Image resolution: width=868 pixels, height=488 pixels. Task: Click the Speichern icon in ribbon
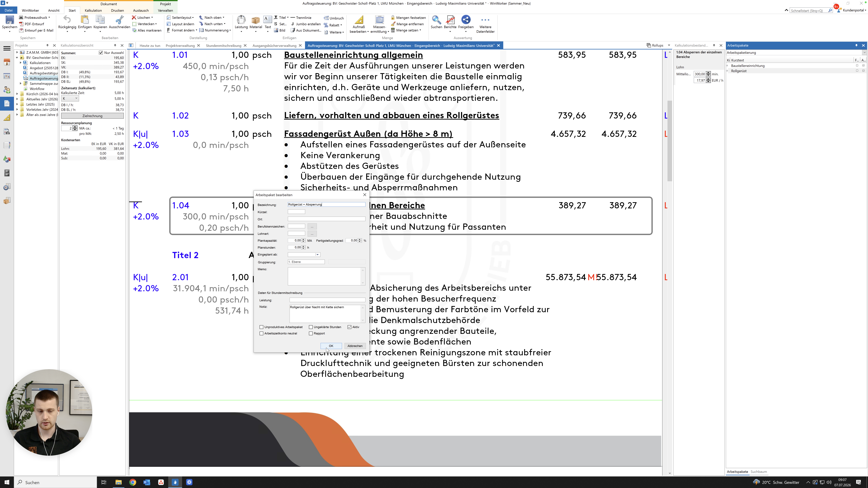point(9,20)
